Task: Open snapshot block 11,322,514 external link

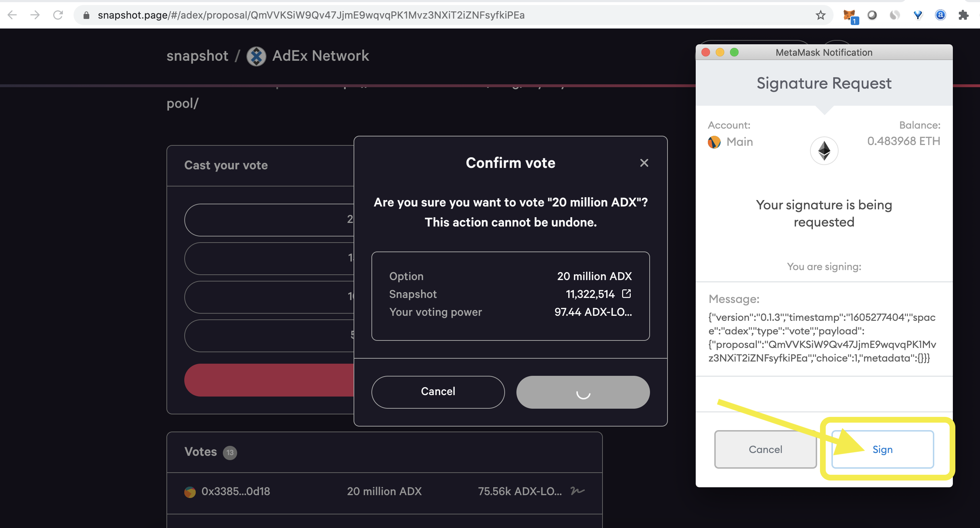Action: pos(626,294)
